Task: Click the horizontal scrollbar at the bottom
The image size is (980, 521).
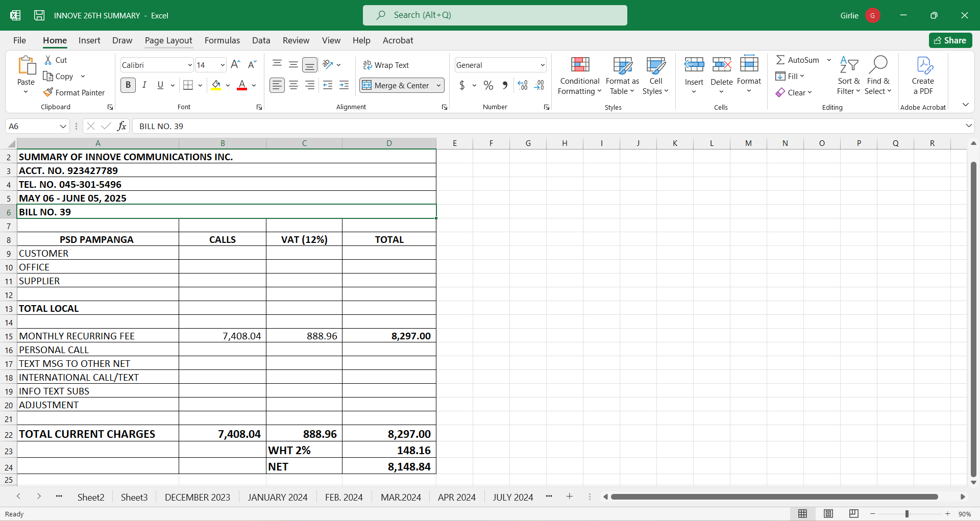Action: 774,497
